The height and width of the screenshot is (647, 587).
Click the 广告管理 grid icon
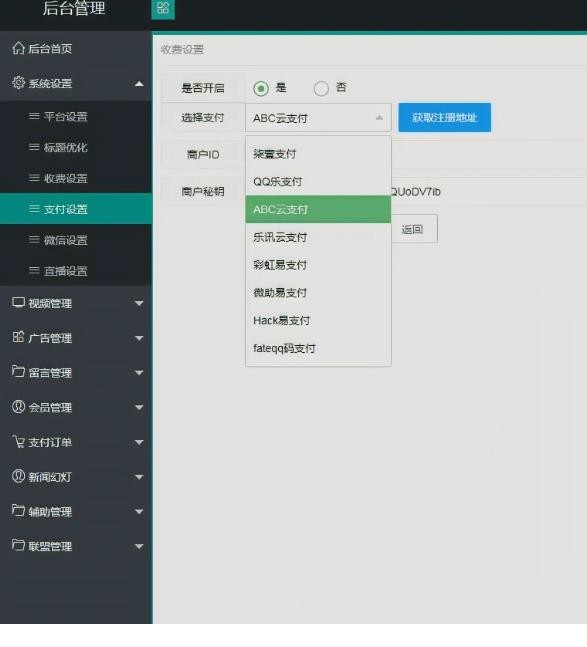tap(18, 337)
